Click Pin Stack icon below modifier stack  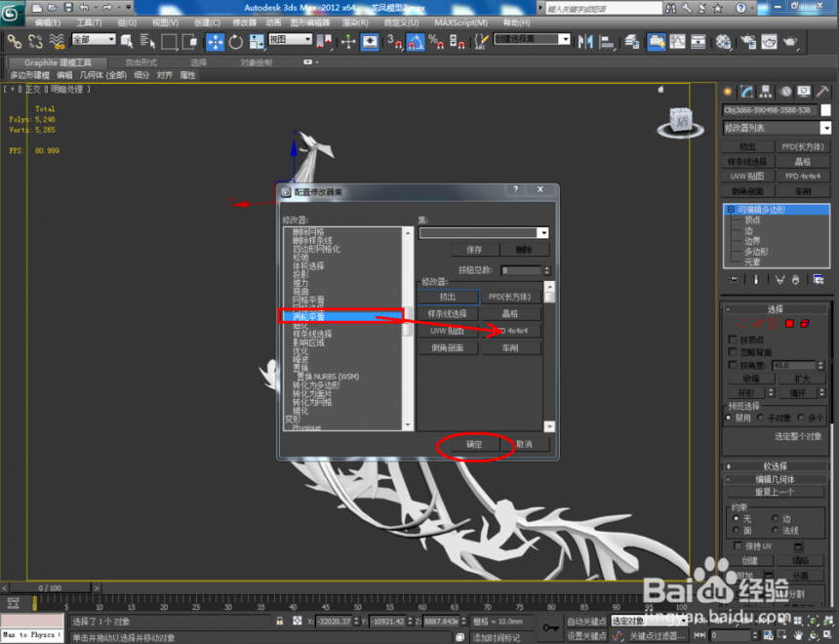pos(733,279)
